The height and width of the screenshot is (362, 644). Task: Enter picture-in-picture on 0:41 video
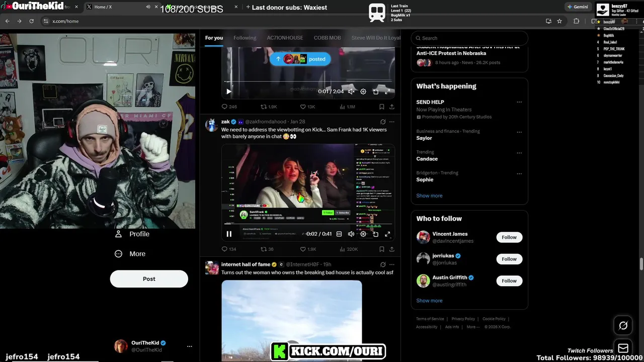(375, 234)
